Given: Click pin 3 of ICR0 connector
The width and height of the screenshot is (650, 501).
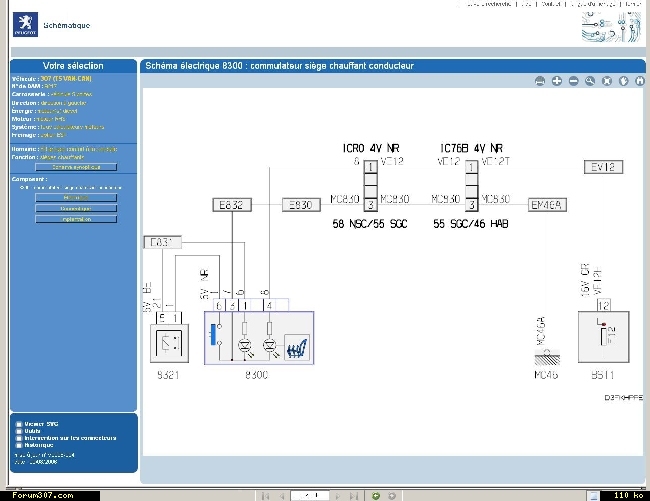Looking at the screenshot, I should (371, 205).
